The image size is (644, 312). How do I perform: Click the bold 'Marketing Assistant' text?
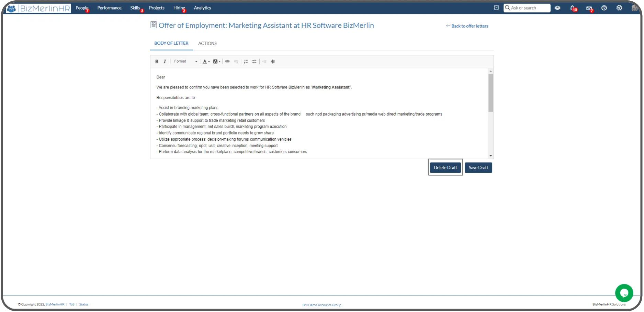[331, 87]
